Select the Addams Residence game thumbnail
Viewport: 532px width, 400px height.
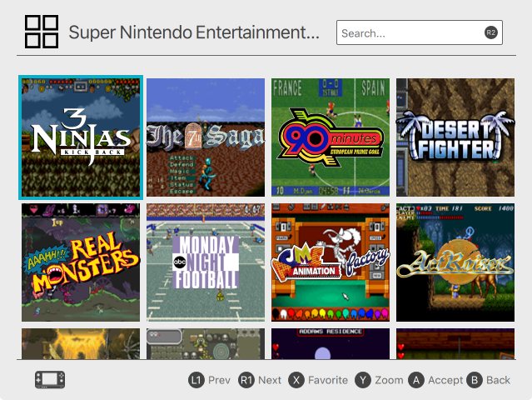tap(331, 343)
